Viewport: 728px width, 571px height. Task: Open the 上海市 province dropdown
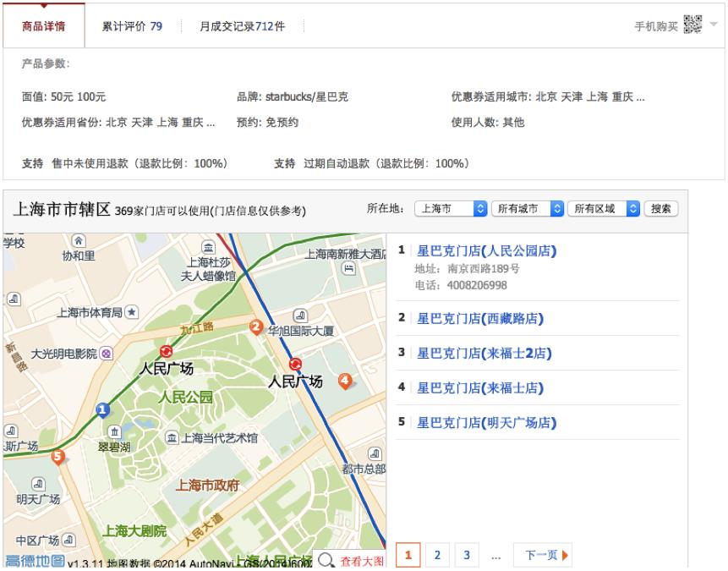point(451,209)
